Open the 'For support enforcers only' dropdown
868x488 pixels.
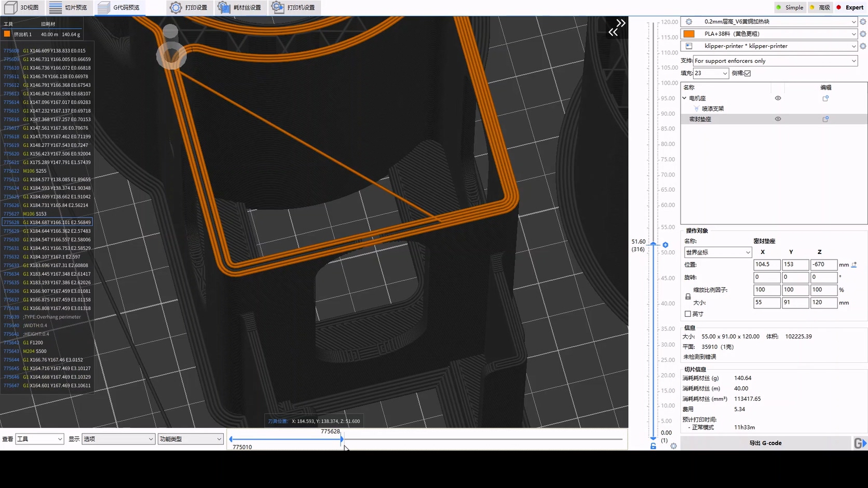tap(853, 61)
